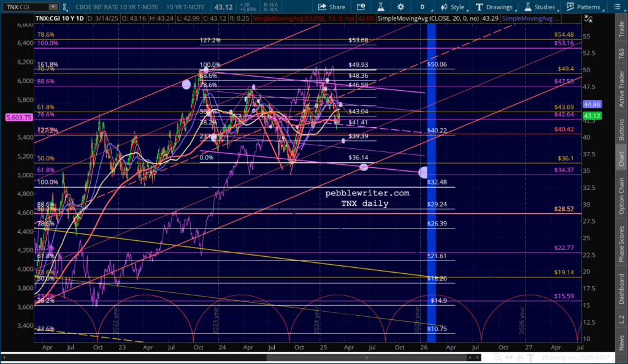Select the Chart sidebar tab

621,158
